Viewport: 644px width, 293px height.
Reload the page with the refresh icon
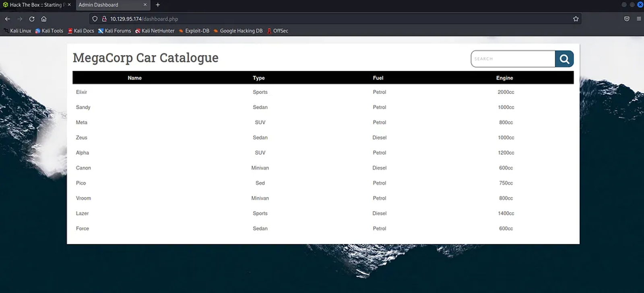32,19
